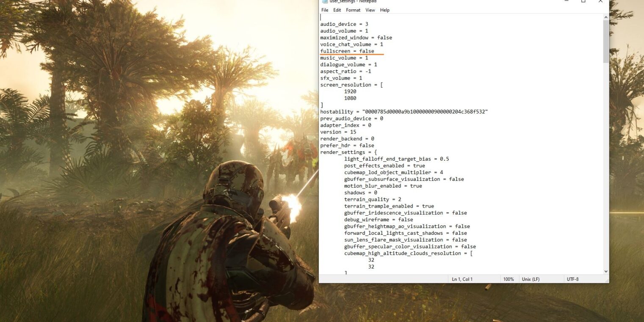Click the line 'version = 15'
644x322 pixels.
coord(338,132)
